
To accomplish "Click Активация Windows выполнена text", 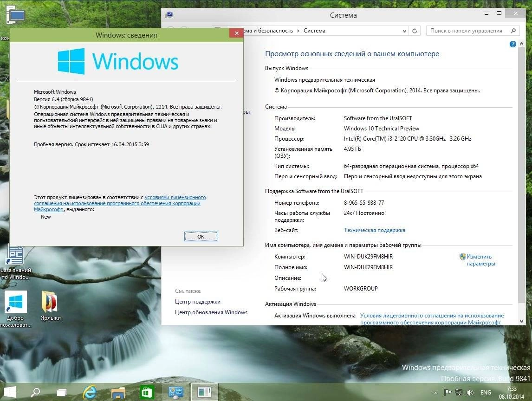I will click(315, 315).
